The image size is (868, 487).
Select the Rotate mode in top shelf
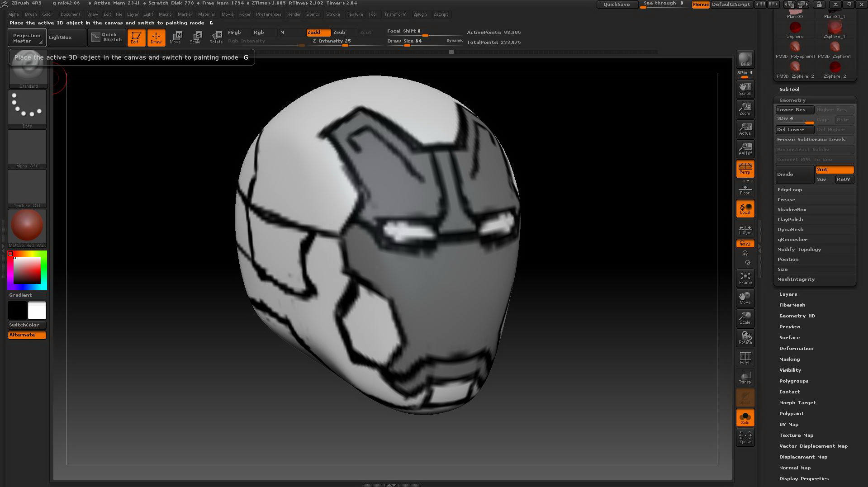216,38
